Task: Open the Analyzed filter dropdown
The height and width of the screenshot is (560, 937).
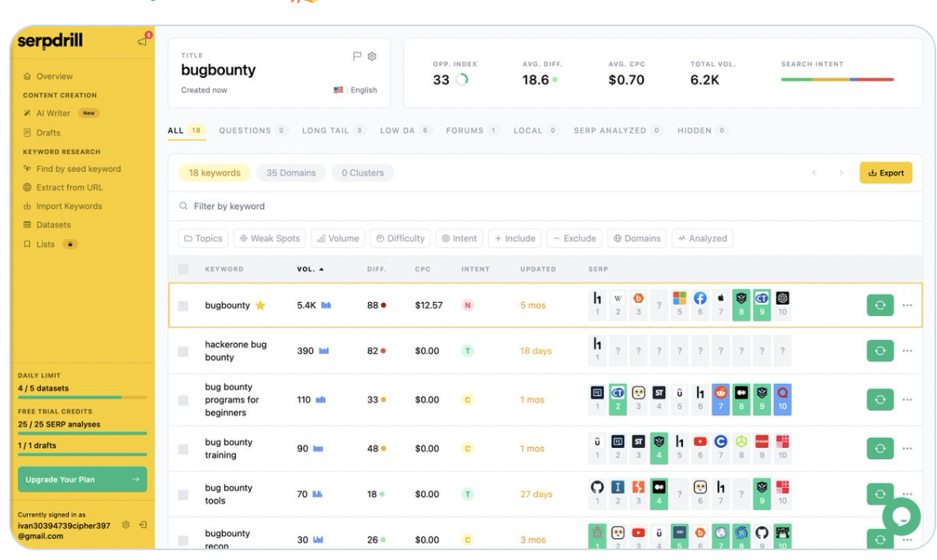Action: click(x=702, y=238)
